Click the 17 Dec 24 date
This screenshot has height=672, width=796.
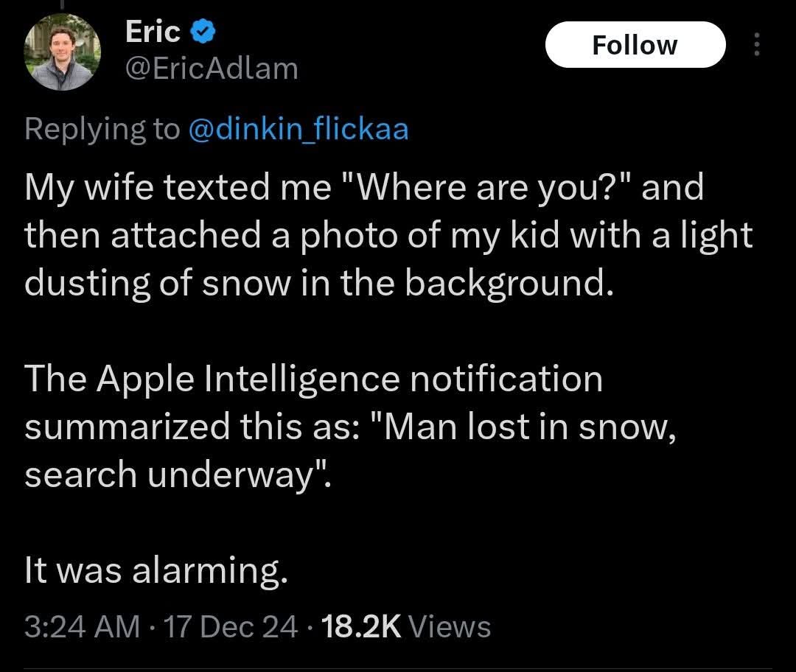(x=231, y=626)
